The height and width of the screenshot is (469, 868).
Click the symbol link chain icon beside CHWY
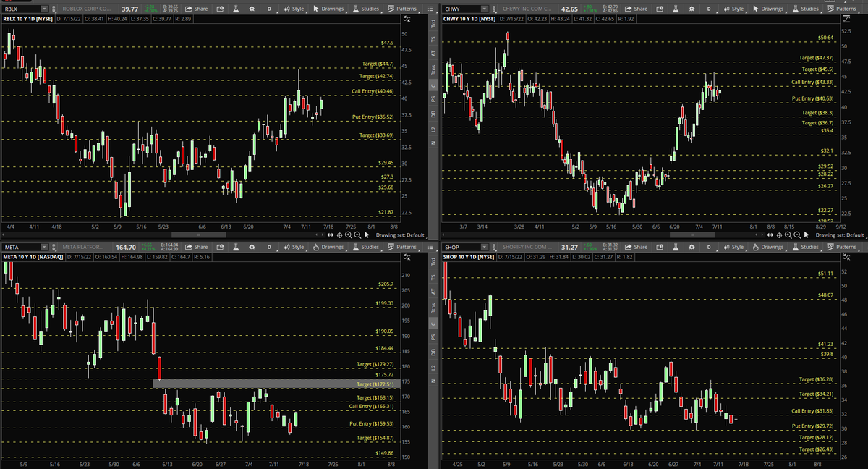[x=493, y=9]
